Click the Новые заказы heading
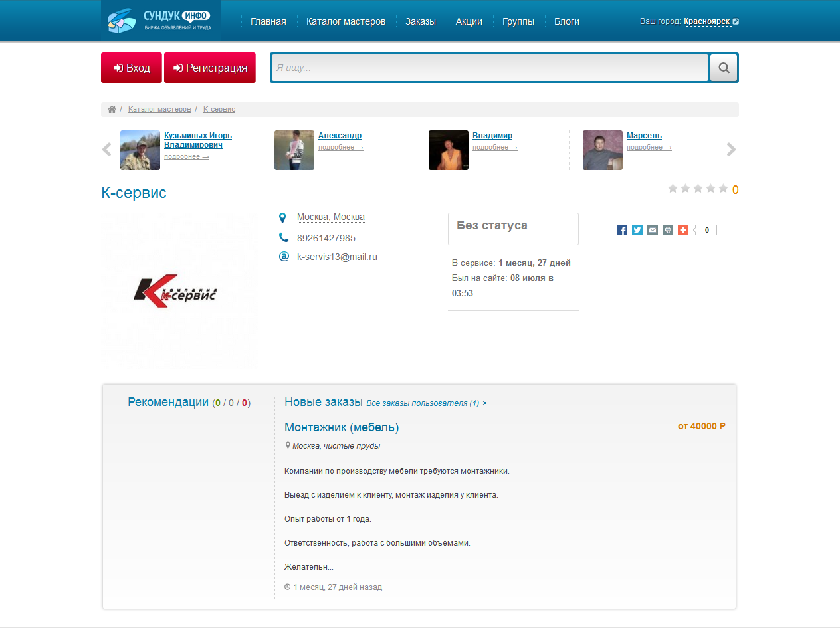 click(x=324, y=402)
